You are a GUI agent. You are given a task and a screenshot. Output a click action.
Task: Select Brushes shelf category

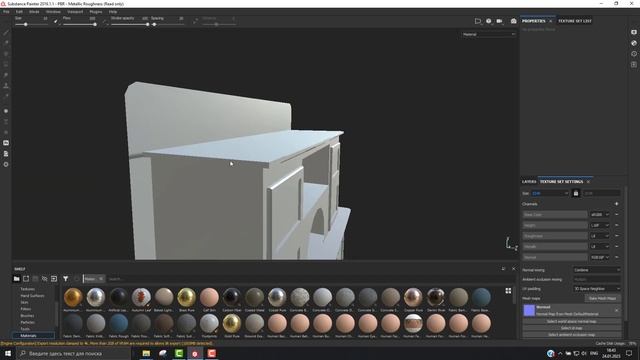(x=27, y=316)
